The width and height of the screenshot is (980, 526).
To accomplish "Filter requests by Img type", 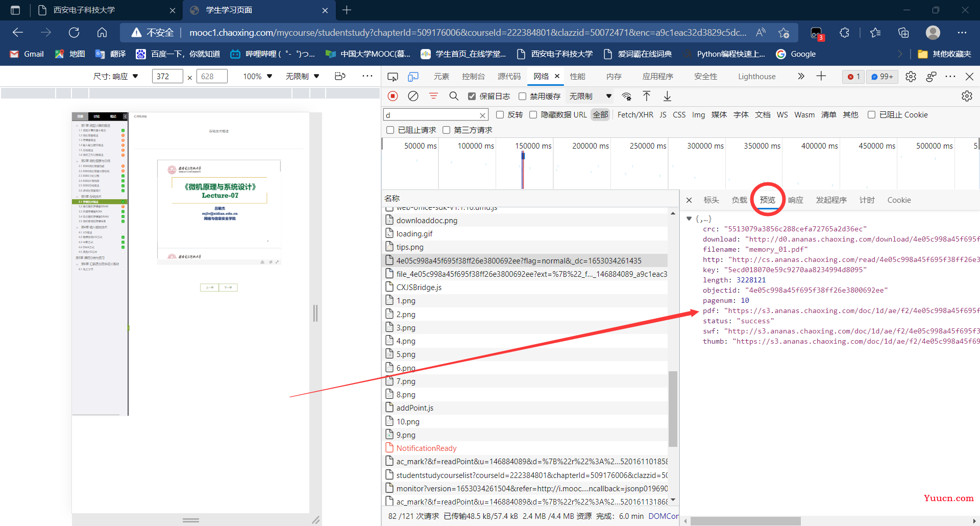I will pos(698,115).
